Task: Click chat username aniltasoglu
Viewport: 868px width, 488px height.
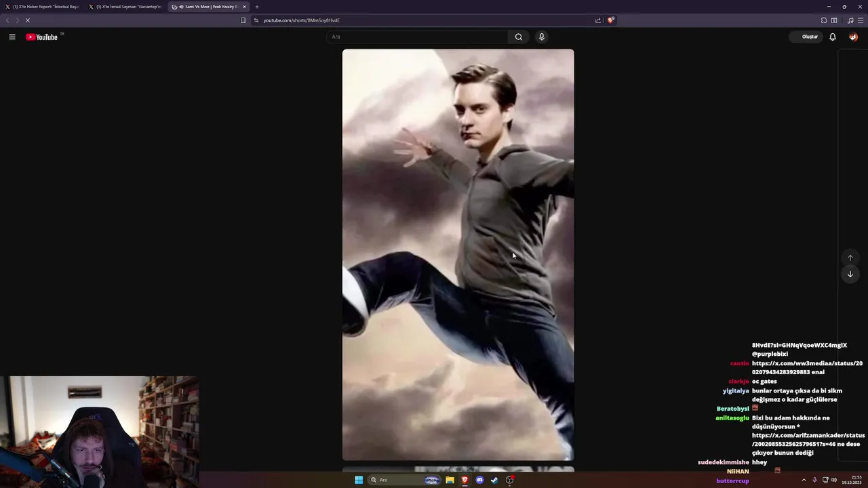Action: pyautogui.click(x=732, y=418)
